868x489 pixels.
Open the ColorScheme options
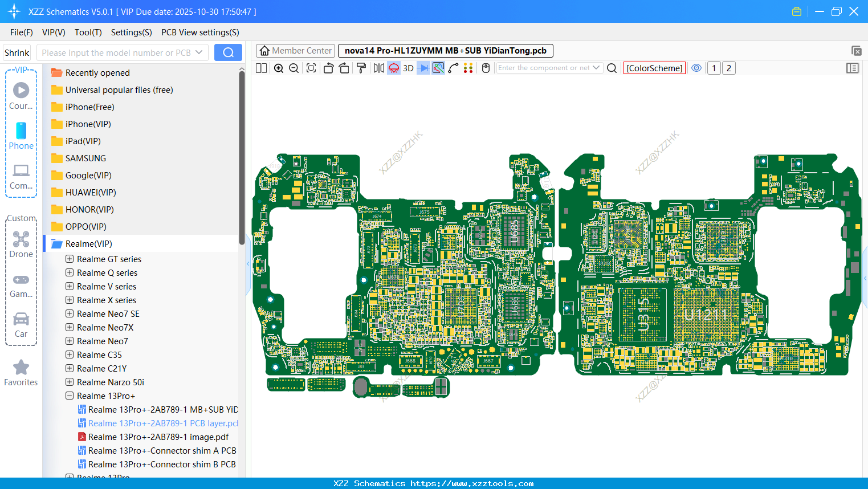[654, 68]
